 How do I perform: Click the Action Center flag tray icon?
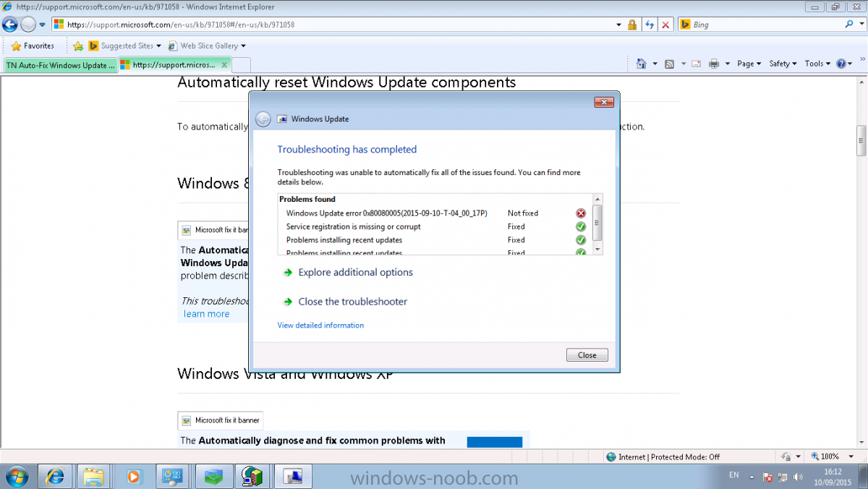pyautogui.click(x=769, y=477)
